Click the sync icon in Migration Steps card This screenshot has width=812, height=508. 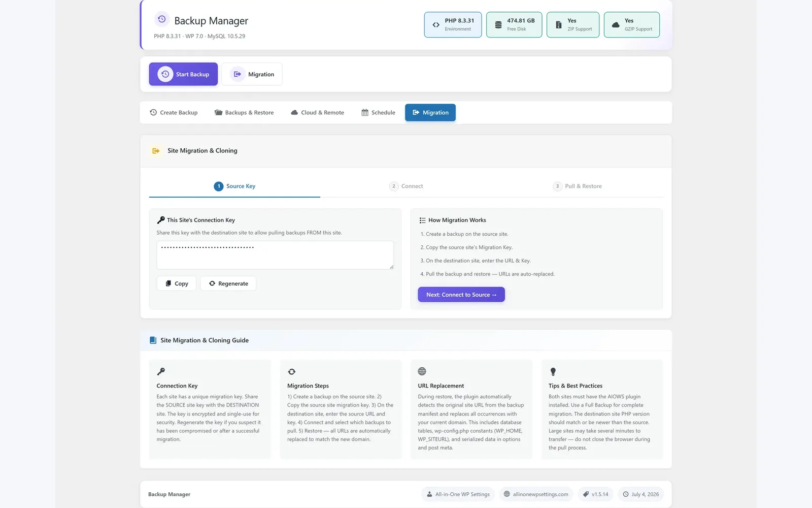(x=292, y=372)
